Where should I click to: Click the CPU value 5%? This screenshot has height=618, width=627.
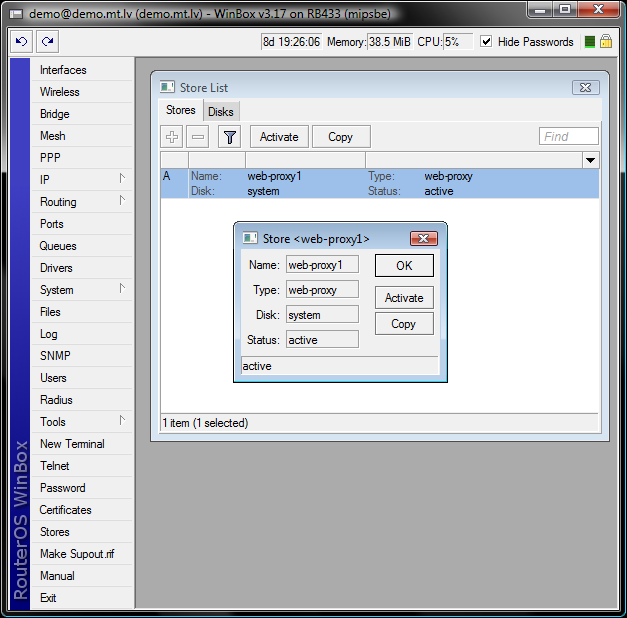(x=458, y=42)
